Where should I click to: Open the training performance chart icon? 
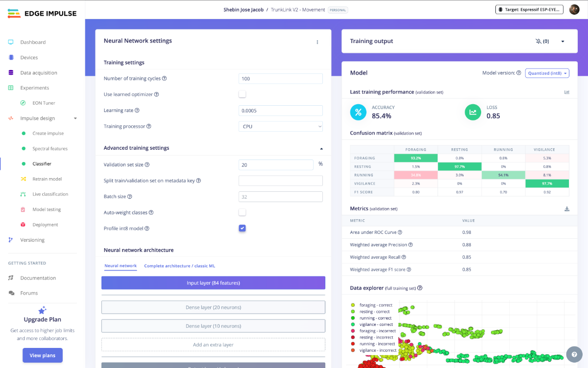point(567,92)
